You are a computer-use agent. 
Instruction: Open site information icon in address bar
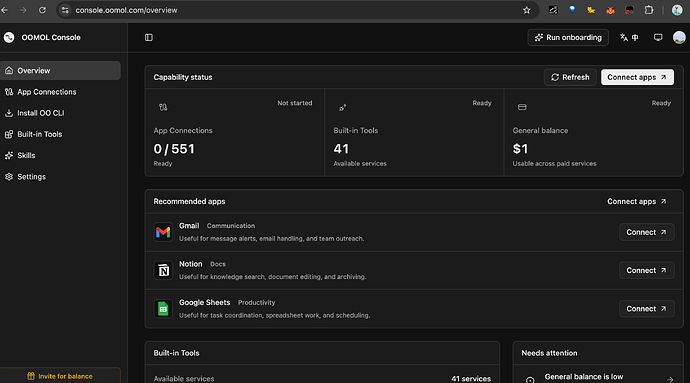point(65,10)
